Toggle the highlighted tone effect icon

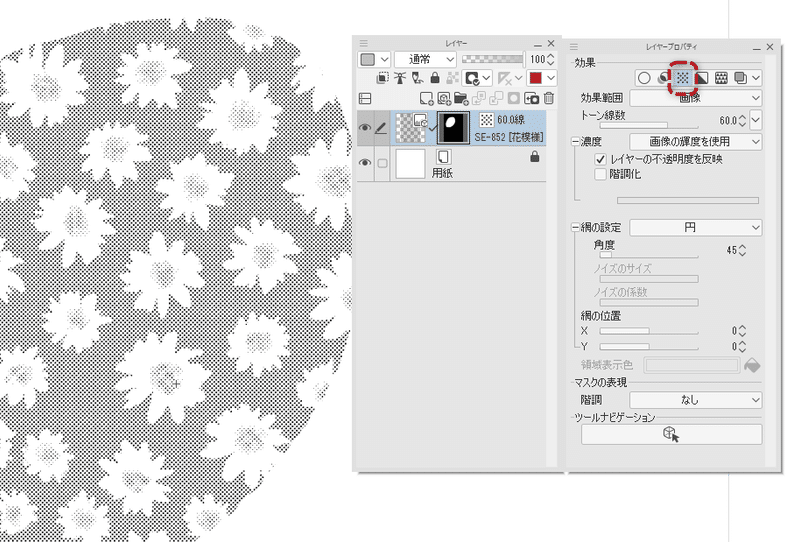tap(682, 78)
